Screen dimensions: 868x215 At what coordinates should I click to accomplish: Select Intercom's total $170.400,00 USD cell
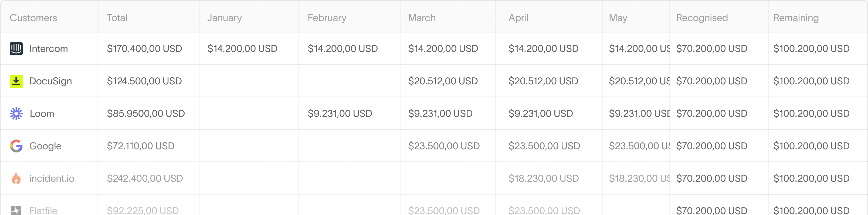(x=144, y=49)
